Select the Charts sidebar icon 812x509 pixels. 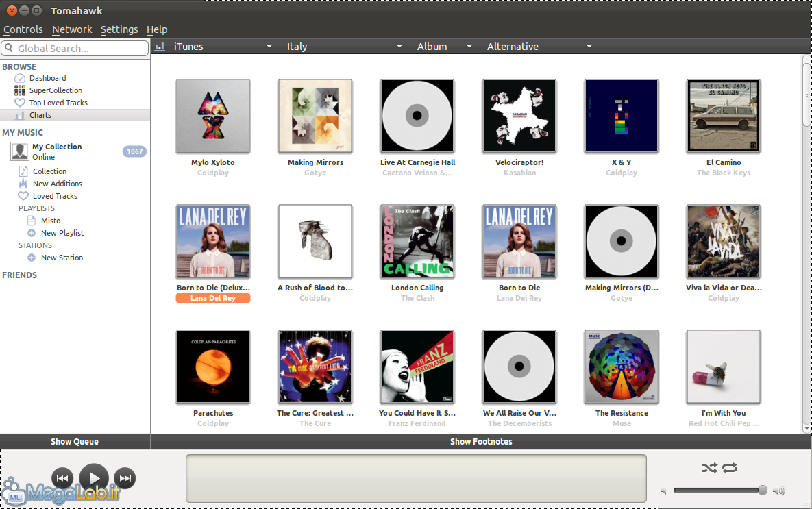20,116
